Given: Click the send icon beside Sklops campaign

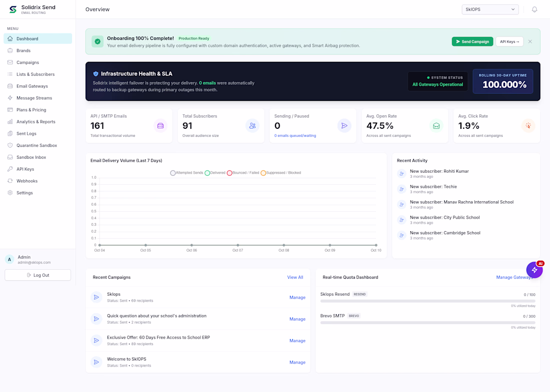Looking at the screenshot, I should [x=96, y=298].
